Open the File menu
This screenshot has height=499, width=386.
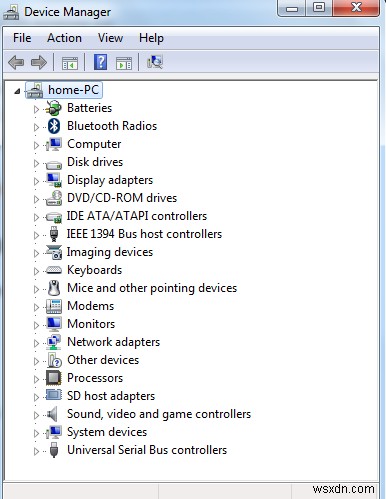[22, 38]
